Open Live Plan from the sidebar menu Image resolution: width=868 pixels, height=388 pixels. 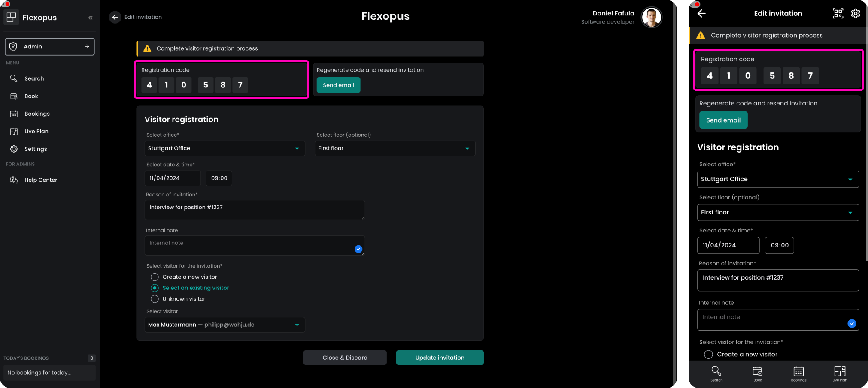(x=36, y=132)
